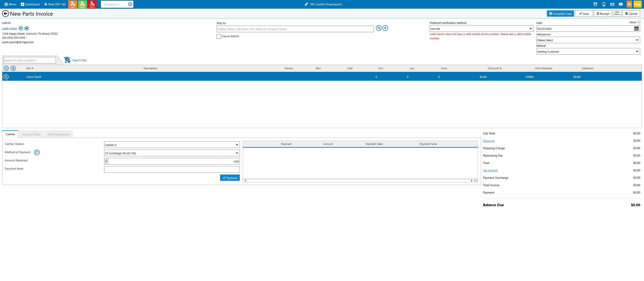
Task: Open Preferred Notification Method dropdown
Action: (481, 29)
